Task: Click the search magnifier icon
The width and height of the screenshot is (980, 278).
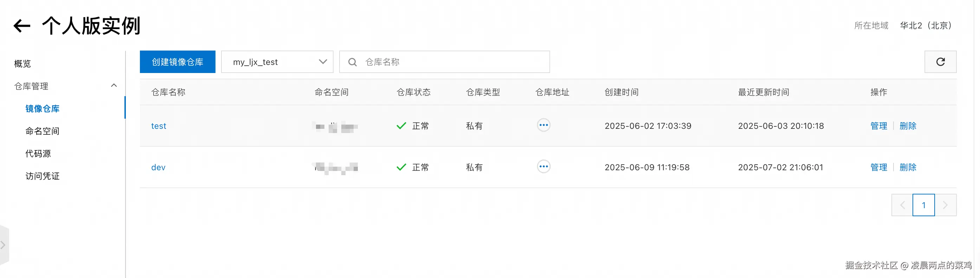Action: click(352, 62)
